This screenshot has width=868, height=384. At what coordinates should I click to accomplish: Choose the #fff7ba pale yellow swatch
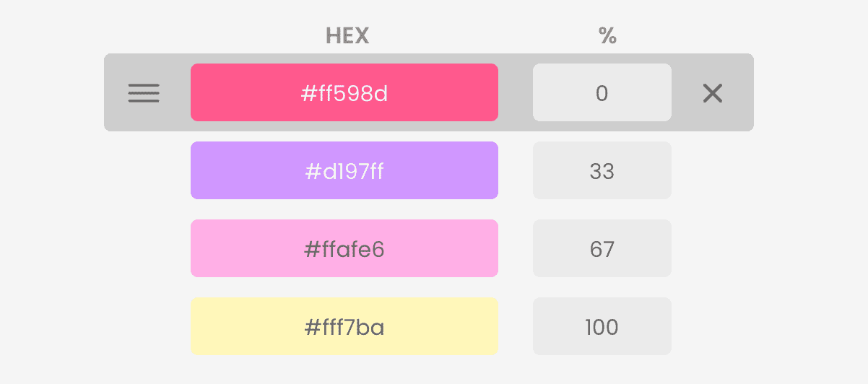[x=344, y=326]
